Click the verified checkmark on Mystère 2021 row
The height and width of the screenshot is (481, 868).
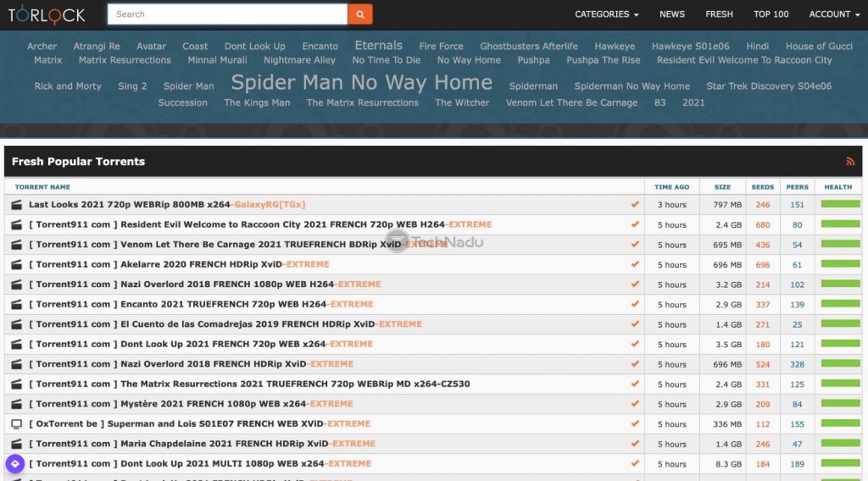click(x=635, y=404)
